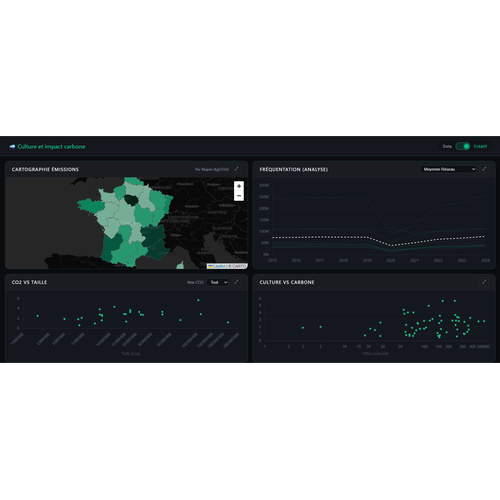Toggle the Data / Créatif mode switch
The width and height of the screenshot is (500, 500).
click(463, 146)
